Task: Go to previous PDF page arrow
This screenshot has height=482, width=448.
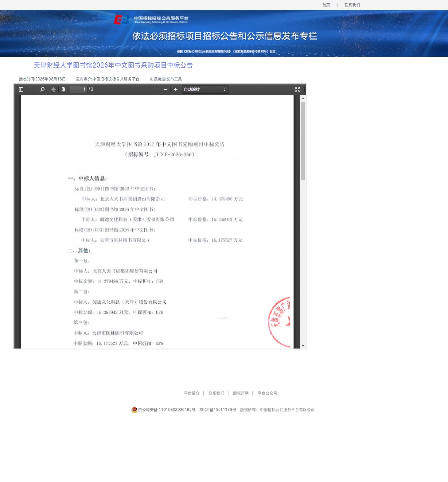Action: pos(53,90)
